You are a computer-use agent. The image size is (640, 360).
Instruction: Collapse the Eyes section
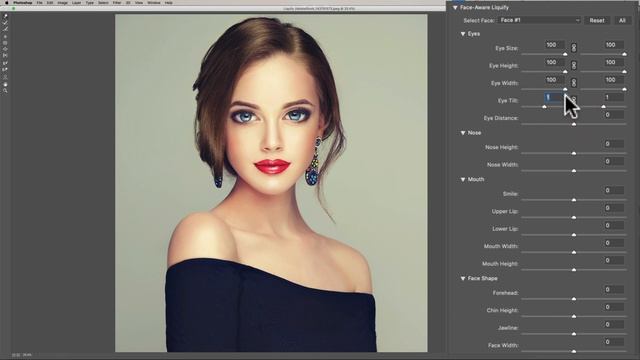click(463, 33)
